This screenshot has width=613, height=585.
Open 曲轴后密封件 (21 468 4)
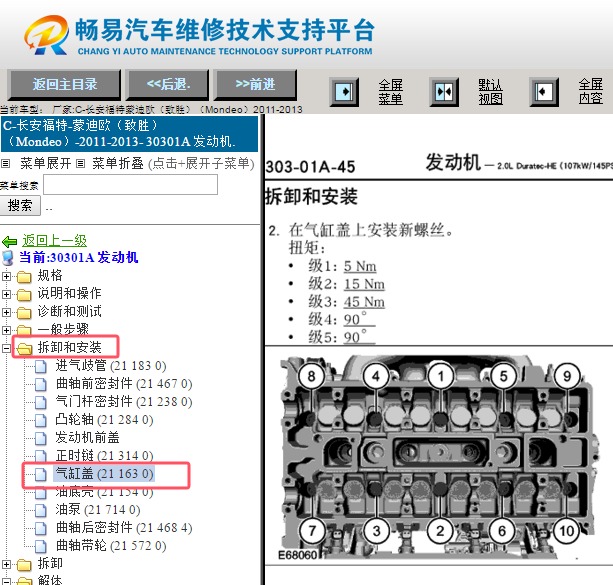tap(124, 528)
